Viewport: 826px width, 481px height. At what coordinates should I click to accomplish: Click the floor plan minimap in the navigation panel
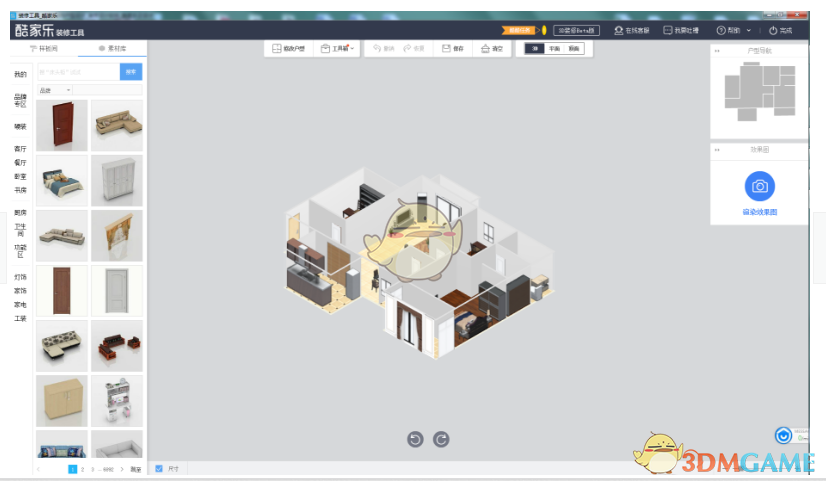click(760, 92)
